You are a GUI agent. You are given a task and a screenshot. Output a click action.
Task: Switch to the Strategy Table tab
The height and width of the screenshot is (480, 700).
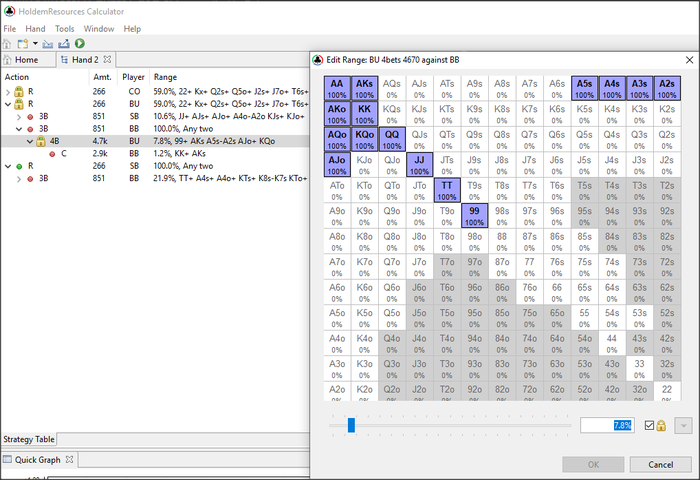(x=29, y=439)
